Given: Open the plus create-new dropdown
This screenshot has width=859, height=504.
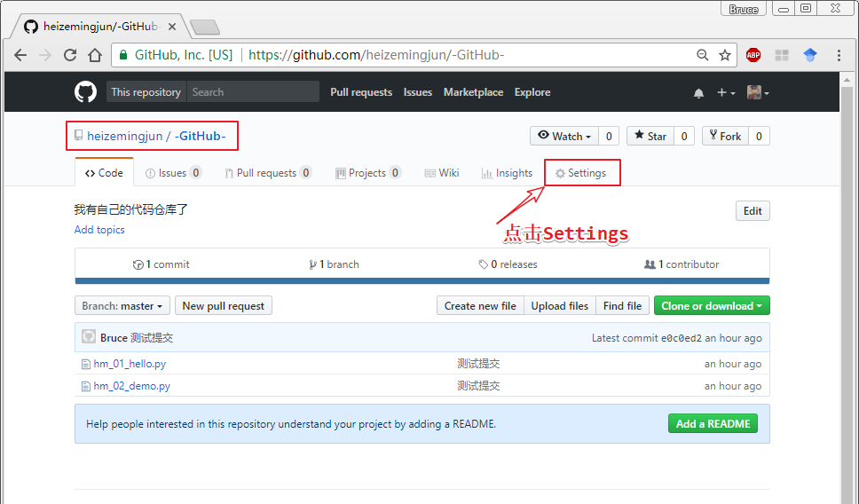Looking at the screenshot, I should tap(726, 92).
